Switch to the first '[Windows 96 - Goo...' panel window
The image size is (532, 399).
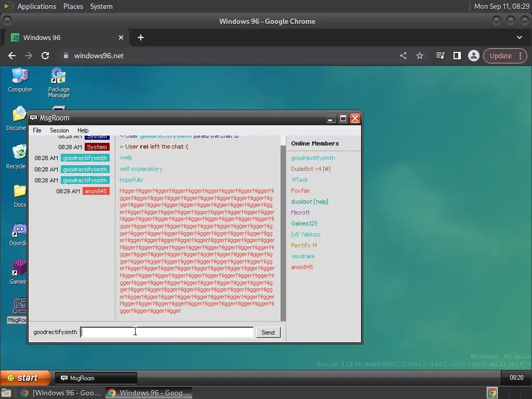tap(61, 393)
